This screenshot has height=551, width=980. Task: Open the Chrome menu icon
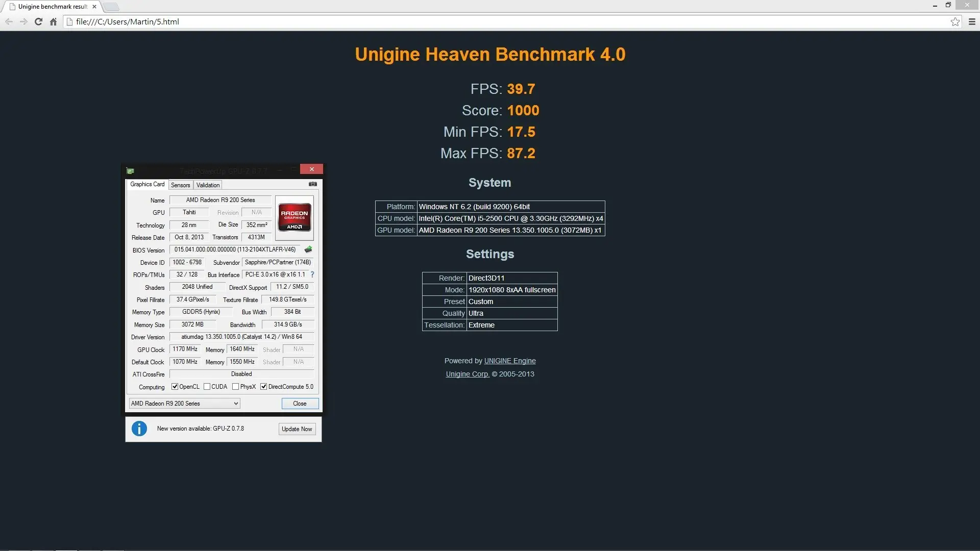[972, 22]
